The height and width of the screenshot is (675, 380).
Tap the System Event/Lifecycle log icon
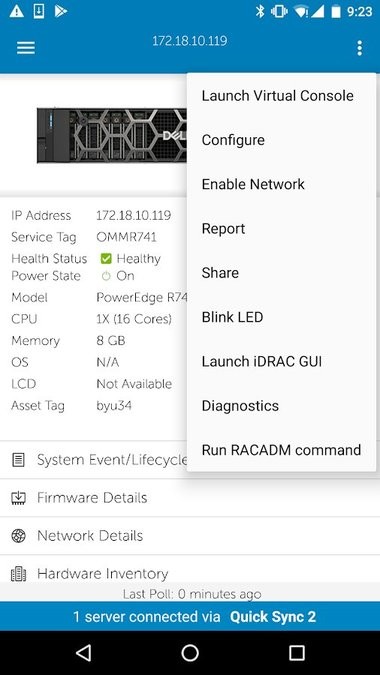[x=19, y=460]
